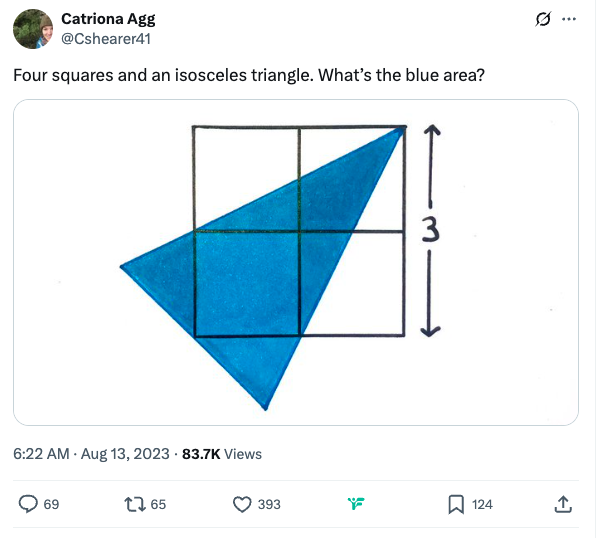Image resolution: width=605 pixels, height=538 pixels.
Task: Repost the tweet using the retweet icon
Action: coord(135,504)
